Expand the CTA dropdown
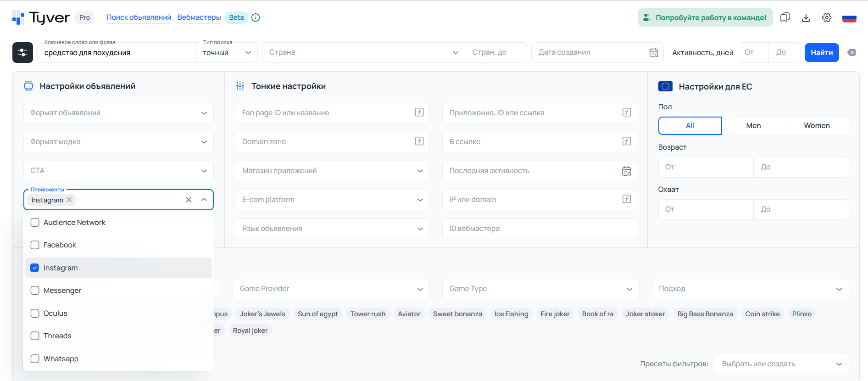Screen dimensions: 868x381 [x=118, y=171]
